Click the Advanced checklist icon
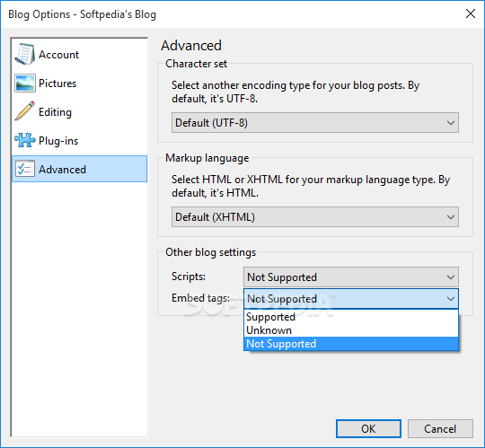This screenshot has width=485, height=448. 25,169
